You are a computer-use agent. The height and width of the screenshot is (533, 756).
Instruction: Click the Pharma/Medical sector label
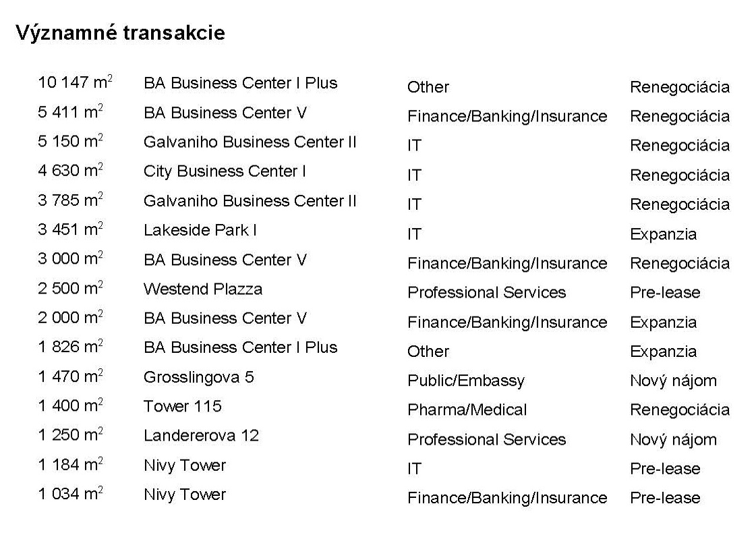coord(467,410)
